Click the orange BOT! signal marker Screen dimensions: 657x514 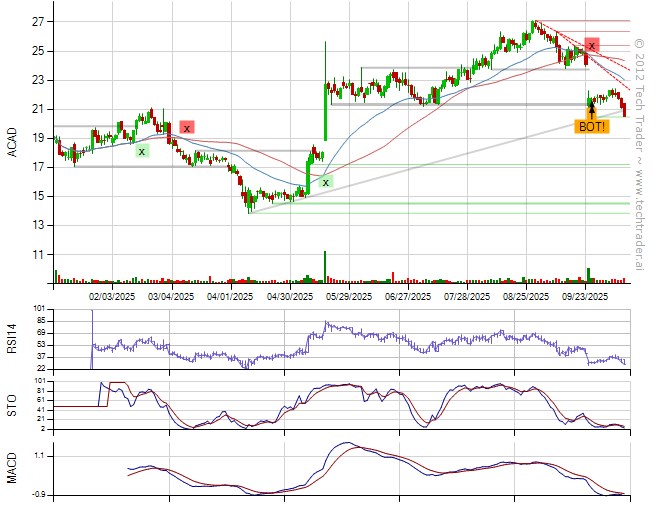[x=591, y=126]
